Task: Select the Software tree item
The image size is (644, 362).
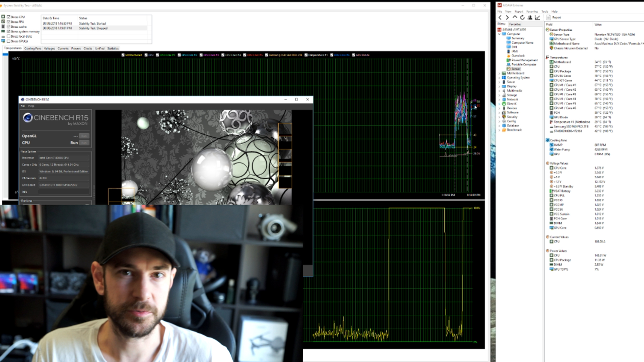Action: [x=511, y=112]
